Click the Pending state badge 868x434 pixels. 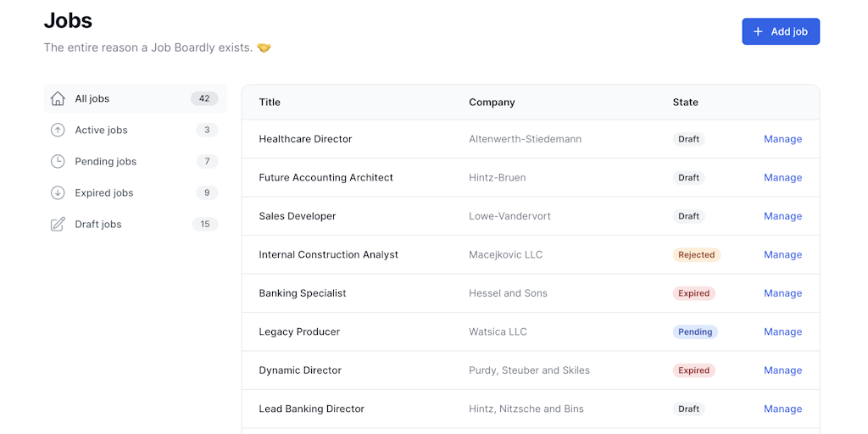click(695, 331)
